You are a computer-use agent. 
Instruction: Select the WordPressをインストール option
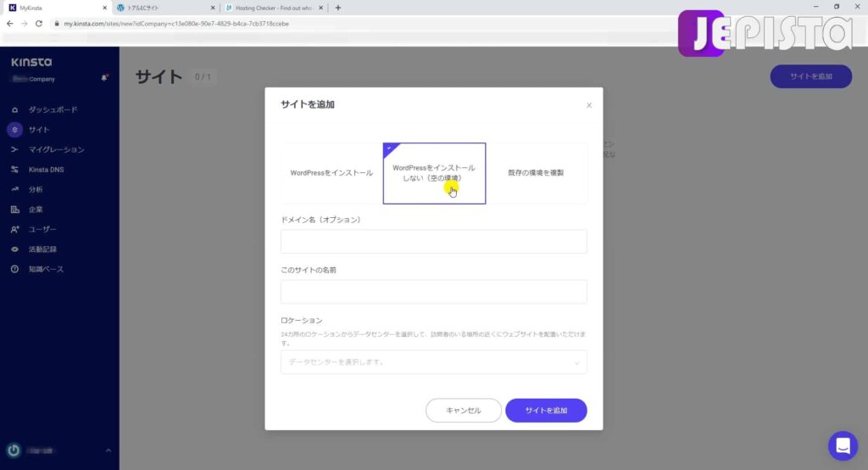[331, 173]
